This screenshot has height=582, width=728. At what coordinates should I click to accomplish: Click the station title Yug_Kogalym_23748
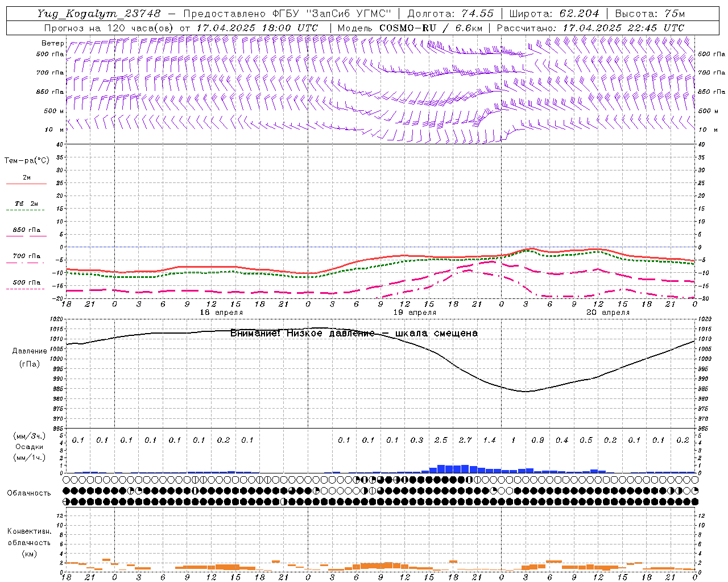pyautogui.click(x=99, y=14)
